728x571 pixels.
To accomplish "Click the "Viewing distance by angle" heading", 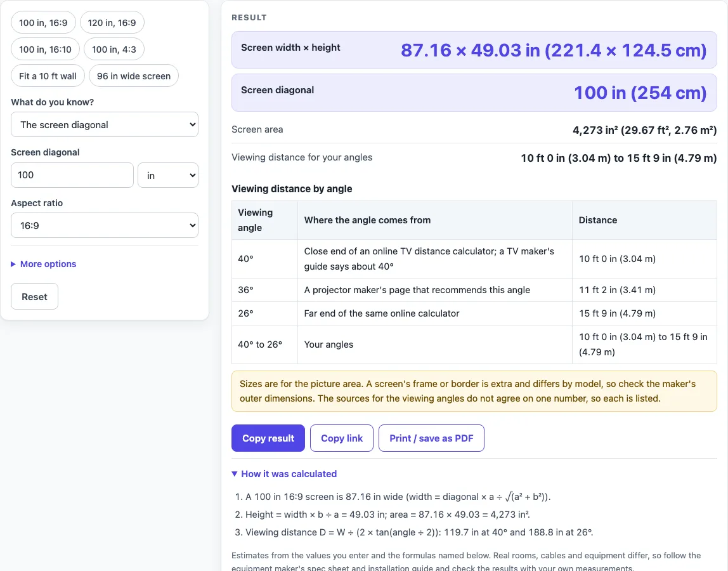I will [292, 188].
